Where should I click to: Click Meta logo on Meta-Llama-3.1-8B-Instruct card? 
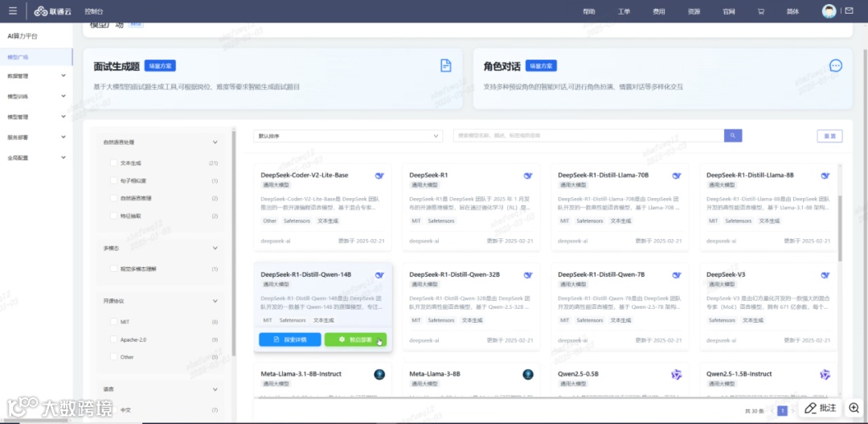(379, 375)
